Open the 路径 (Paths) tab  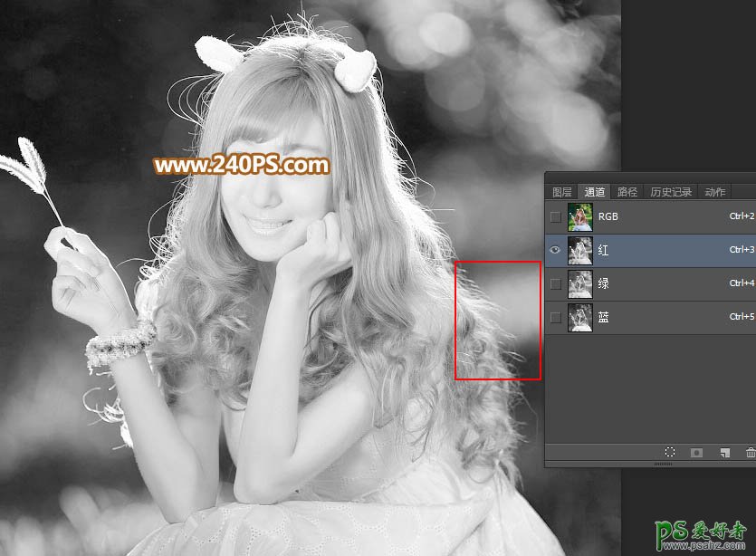click(627, 192)
